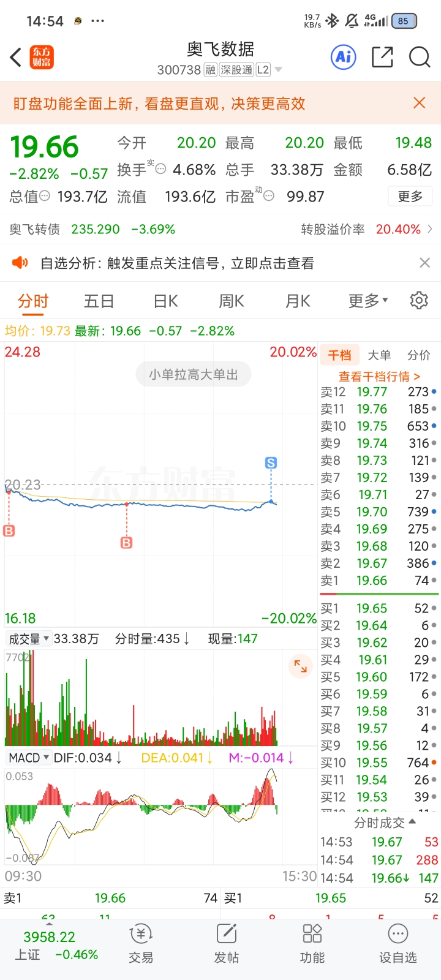Tap the 19.66 current price
The height and width of the screenshot is (980, 441).
point(45,147)
